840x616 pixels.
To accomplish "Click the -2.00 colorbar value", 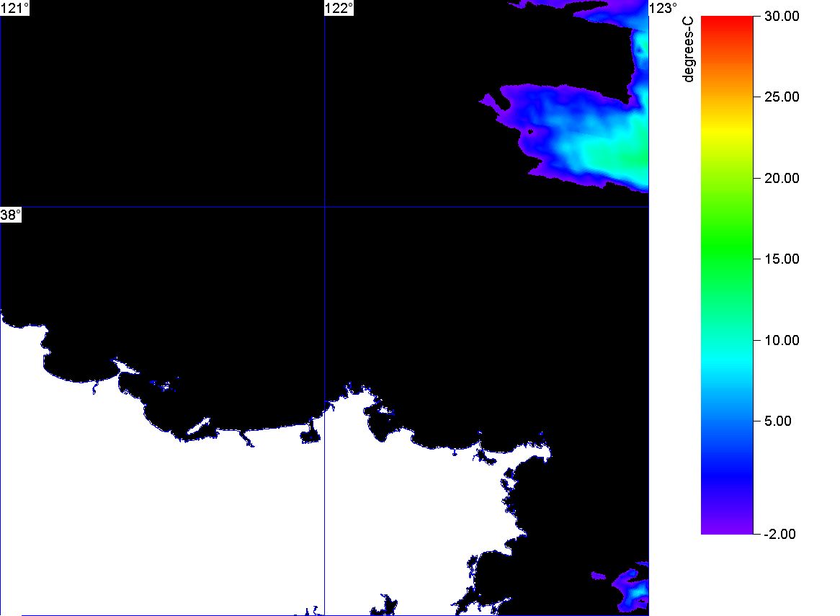I will click(x=779, y=534).
